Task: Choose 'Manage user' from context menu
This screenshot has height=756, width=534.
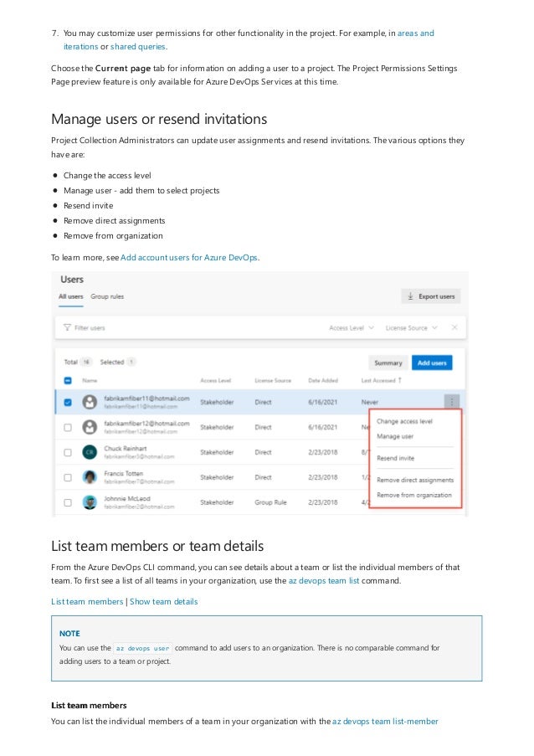Action: [395, 436]
